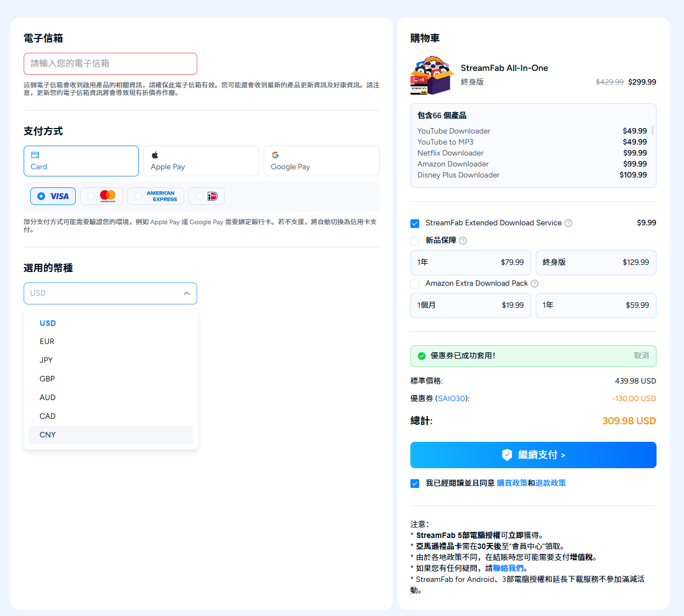
Task: Click the Mastercard logo
Action: 108,196
